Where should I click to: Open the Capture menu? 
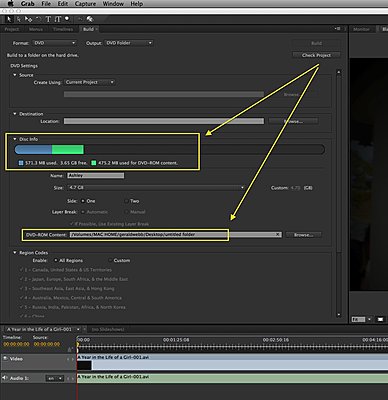point(85,4)
